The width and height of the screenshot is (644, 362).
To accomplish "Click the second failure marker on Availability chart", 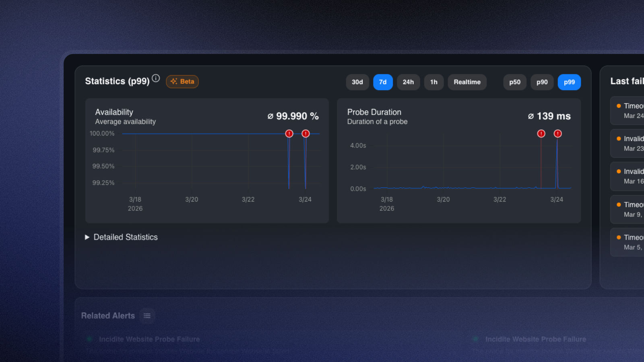I will coord(305,134).
